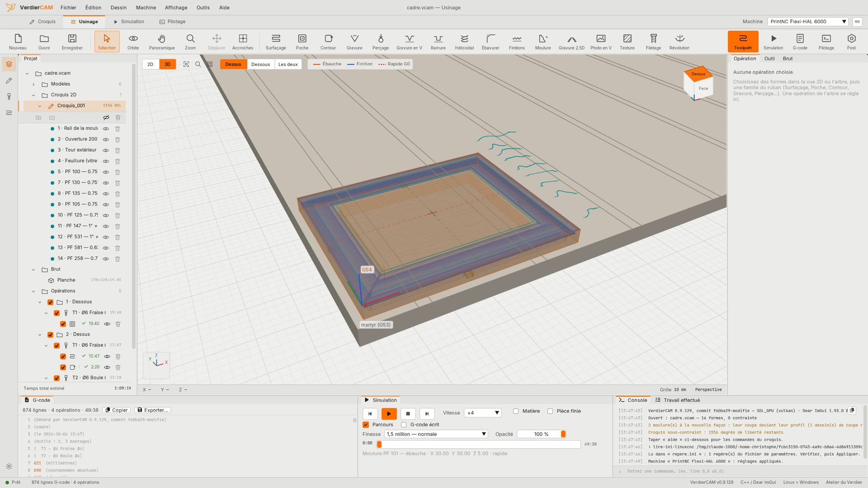This screenshot has width=868, height=488.
Task: Hide shape 5 · PF 100 — 0.75
Action: pos(106,172)
